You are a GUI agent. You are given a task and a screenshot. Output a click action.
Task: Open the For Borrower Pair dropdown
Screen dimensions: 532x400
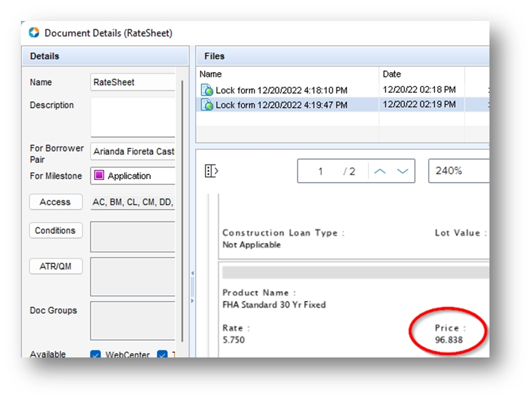pyautogui.click(x=133, y=151)
